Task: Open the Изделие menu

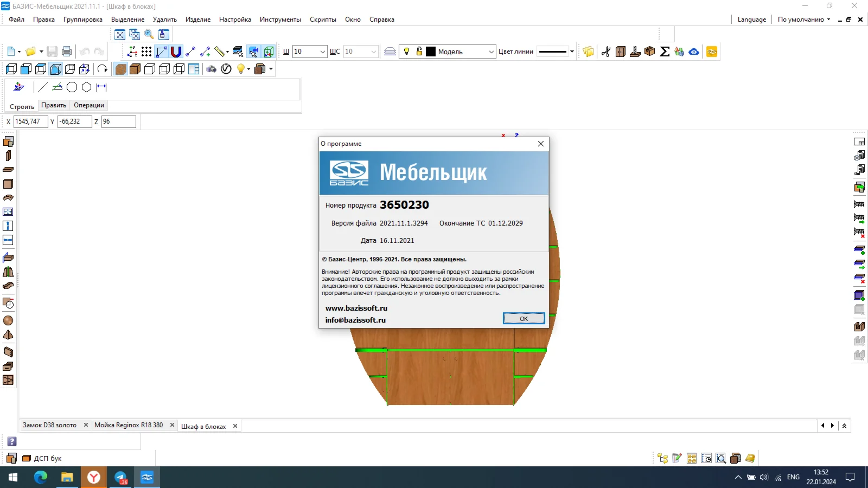Action: pos(198,20)
